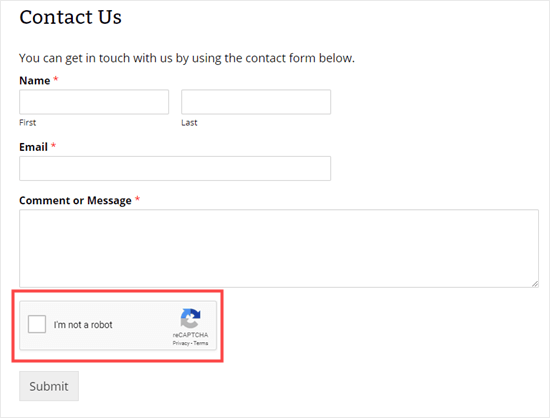The height and width of the screenshot is (418, 550).
Task: Open the reCAPTCHA Terms link
Action: point(201,343)
